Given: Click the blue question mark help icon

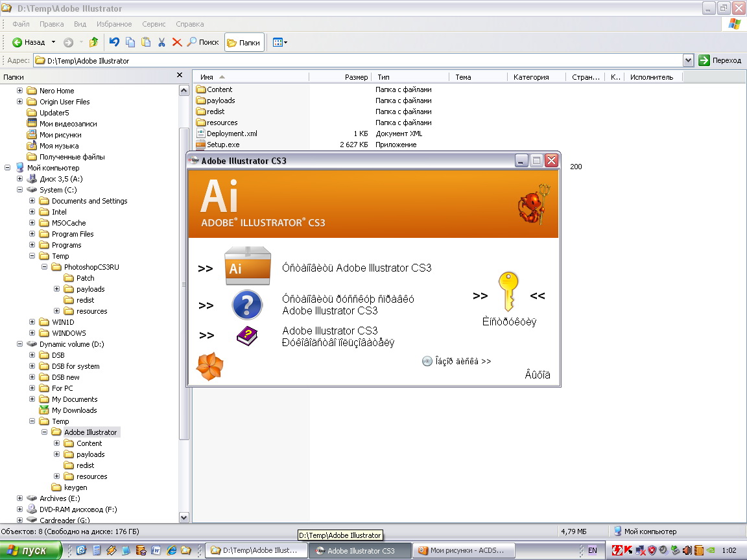Looking at the screenshot, I should coord(247,305).
